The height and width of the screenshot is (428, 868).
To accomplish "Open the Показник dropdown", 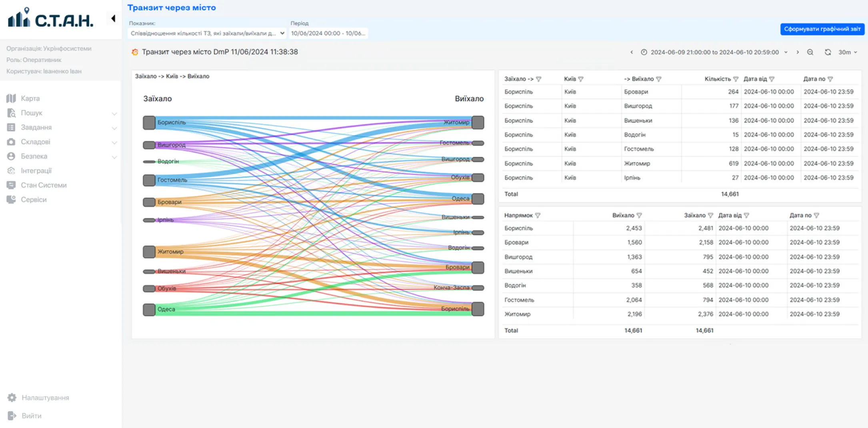I will (207, 33).
